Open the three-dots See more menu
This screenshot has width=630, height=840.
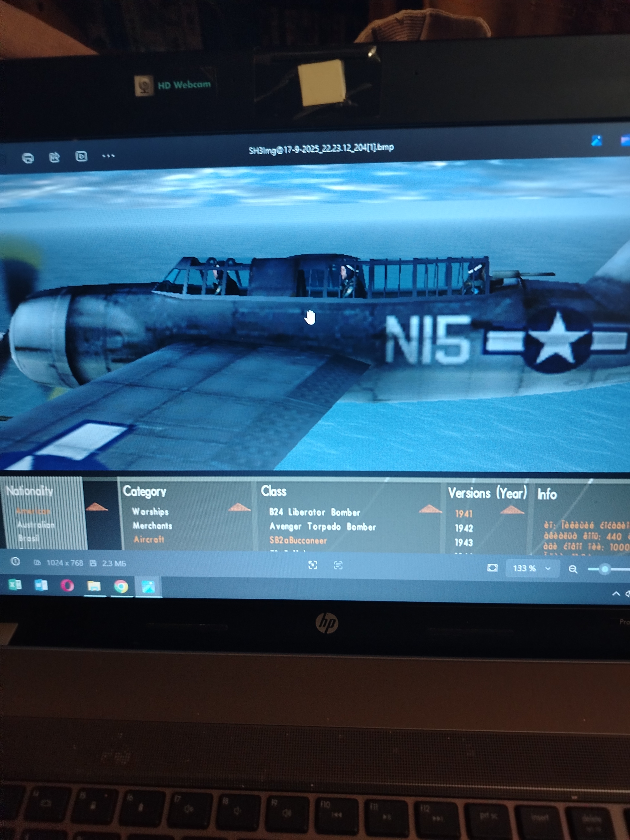coord(108,156)
